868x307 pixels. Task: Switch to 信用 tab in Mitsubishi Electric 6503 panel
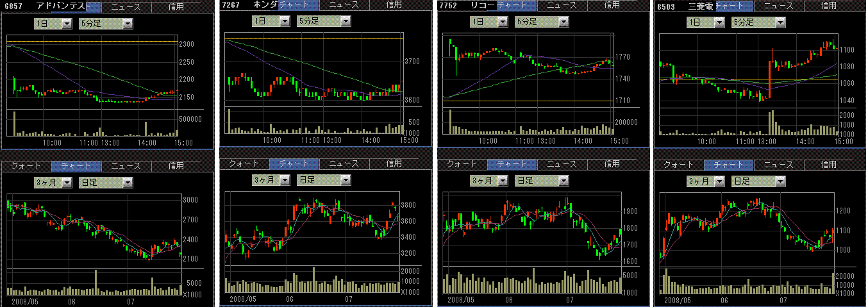tap(828, 5)
